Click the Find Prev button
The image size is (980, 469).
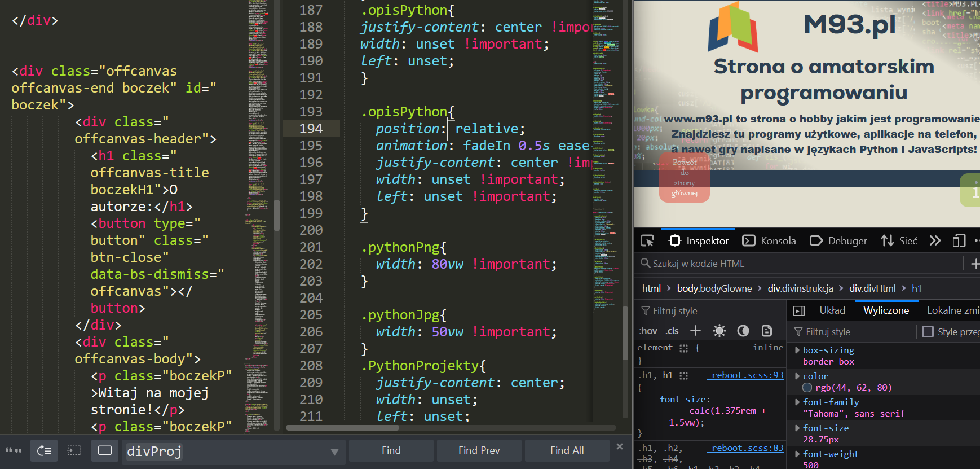(479, 450)
